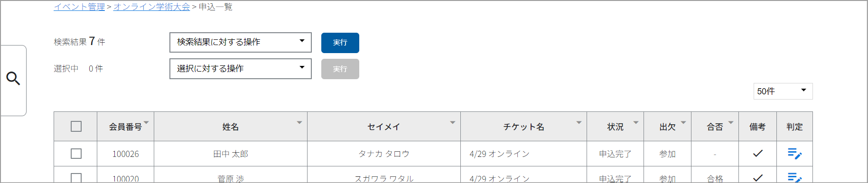Check the box for member 100026
The width and height of the screenshot is (868, 183).
click(76, 154)
